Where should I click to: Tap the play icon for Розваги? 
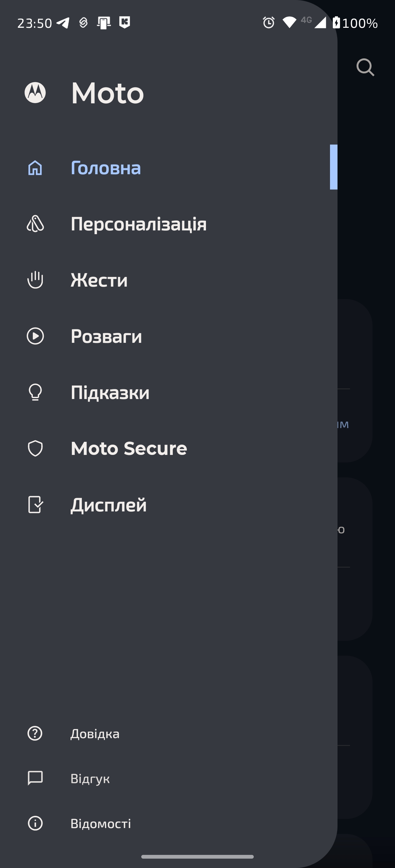pyautogui.click(x=35, y=336)
